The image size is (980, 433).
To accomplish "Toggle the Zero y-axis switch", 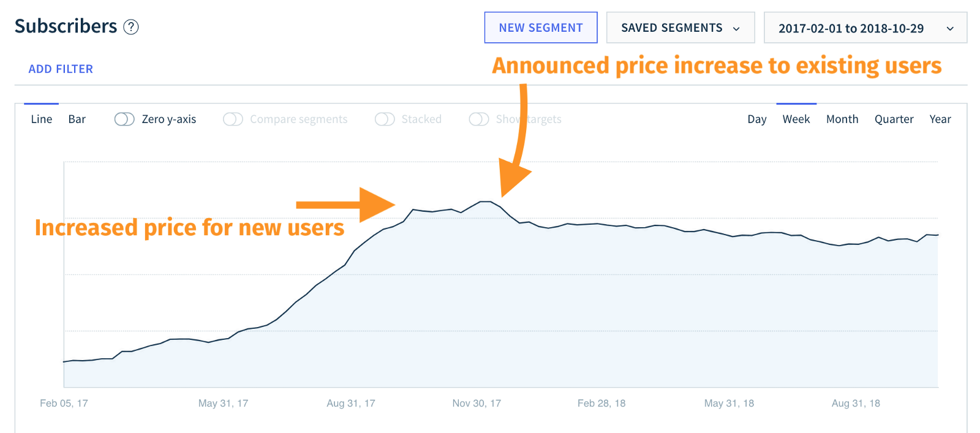I will pos(124,119).
